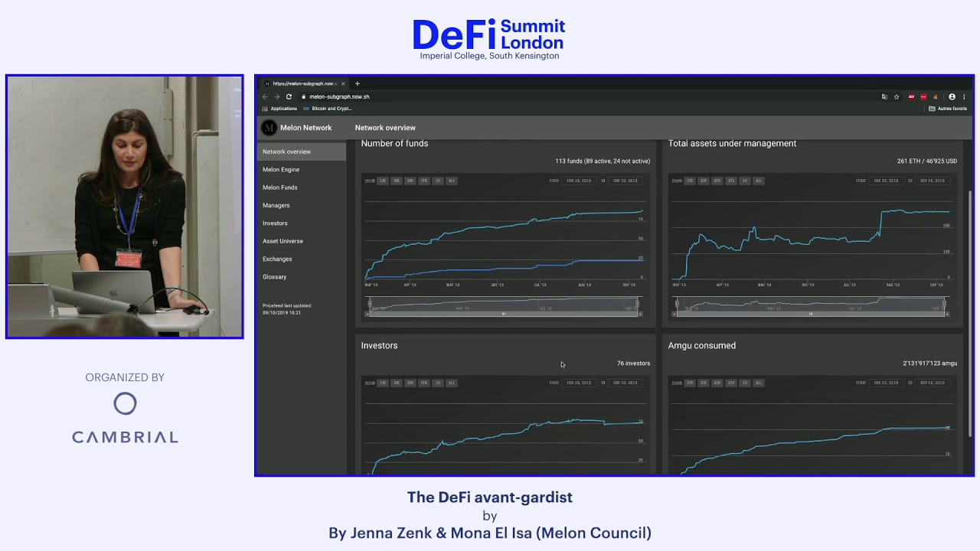
Task: Set Amgu consumed chart zoom to 1m
Action: (x=690, y=383)
